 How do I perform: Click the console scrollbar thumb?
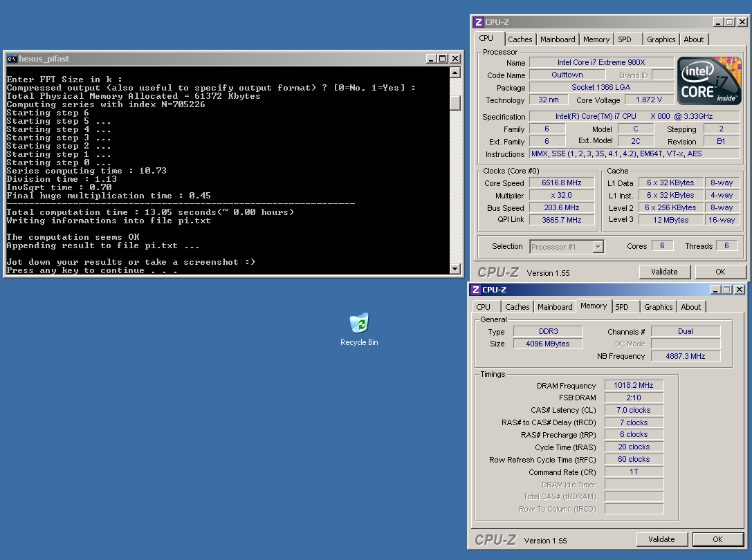(x=455, y=102)
